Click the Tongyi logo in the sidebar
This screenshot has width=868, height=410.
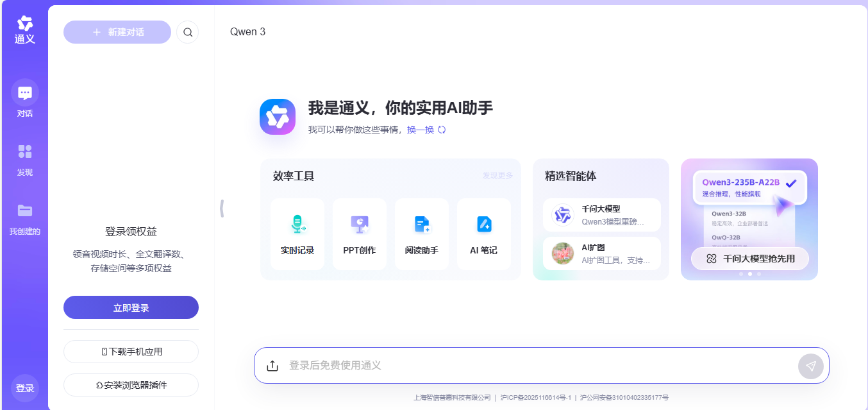pos(25,30)
